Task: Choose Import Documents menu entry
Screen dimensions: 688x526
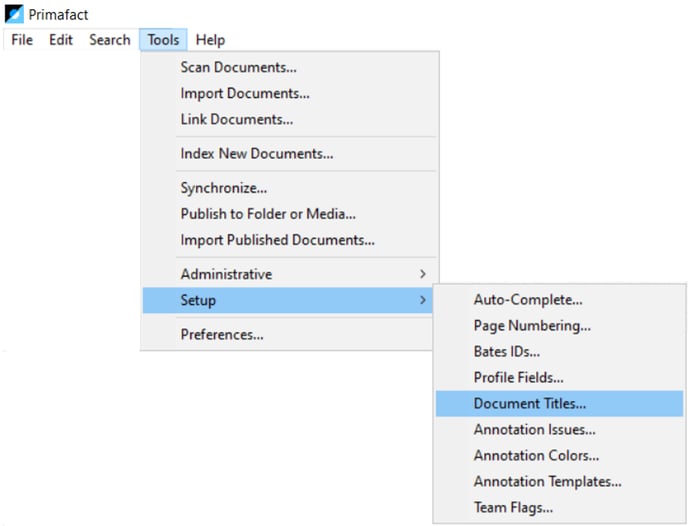Action: pos(290,93)
